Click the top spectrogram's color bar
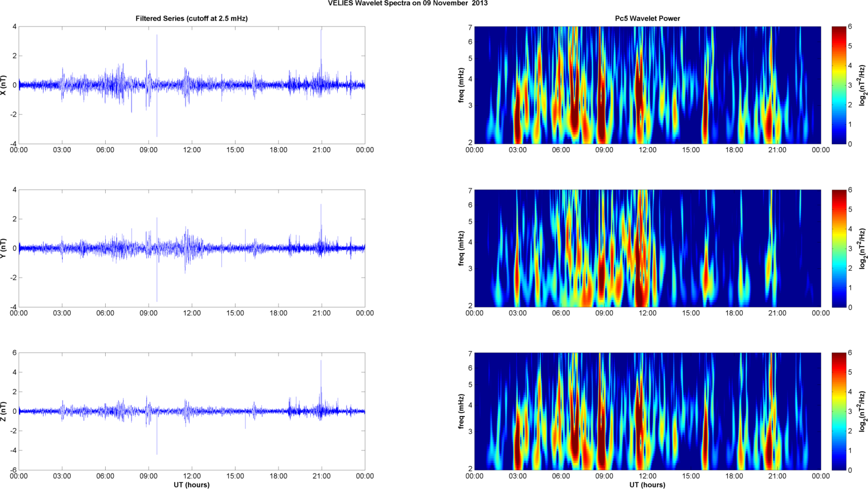 [x=839, y=85]
